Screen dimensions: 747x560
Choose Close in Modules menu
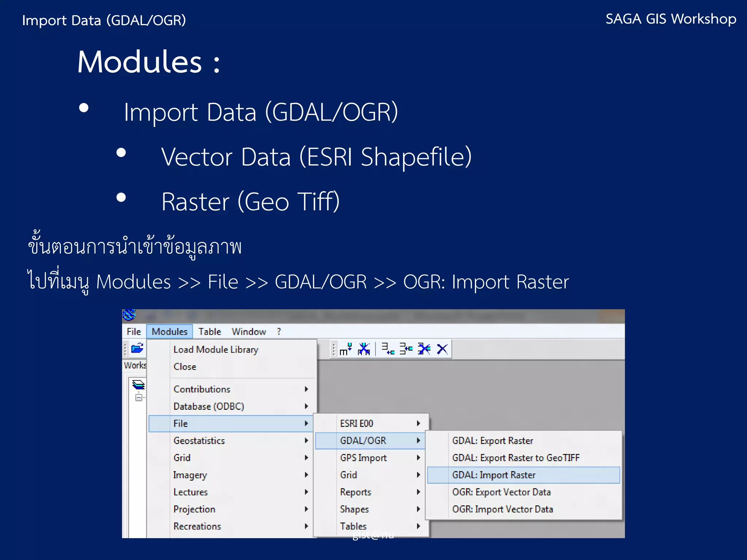(x=232, y=366)
